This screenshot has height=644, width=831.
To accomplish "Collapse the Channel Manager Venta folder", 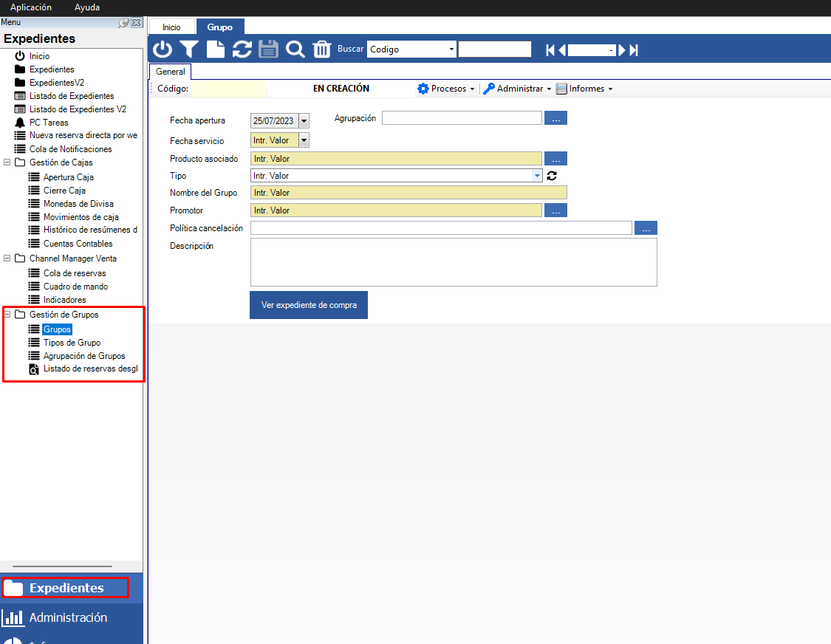I will pos(7,258).
